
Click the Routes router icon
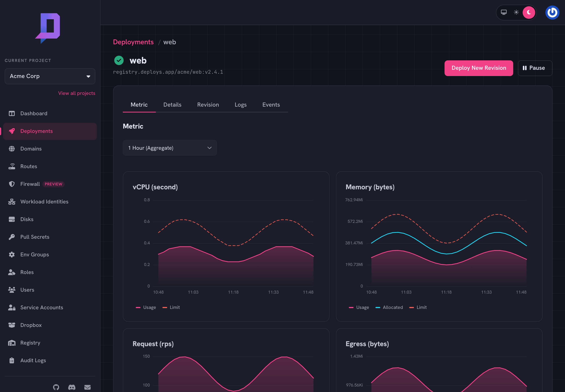(x=12, y=167)
